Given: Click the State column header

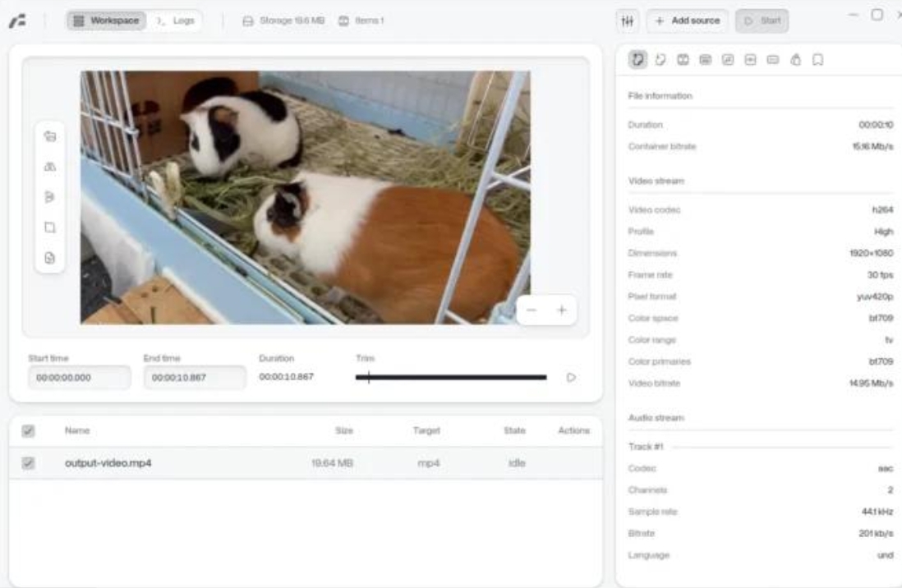Looking at the screenshot, I should click(515, 430).
